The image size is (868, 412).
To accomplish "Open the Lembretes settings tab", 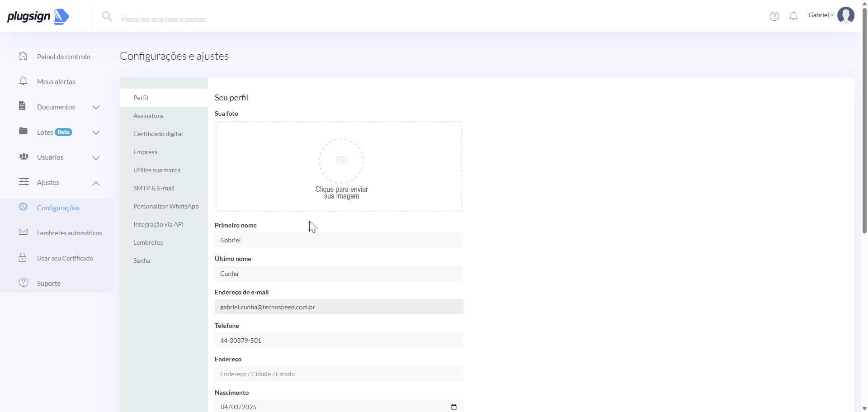I will point(164,242).
